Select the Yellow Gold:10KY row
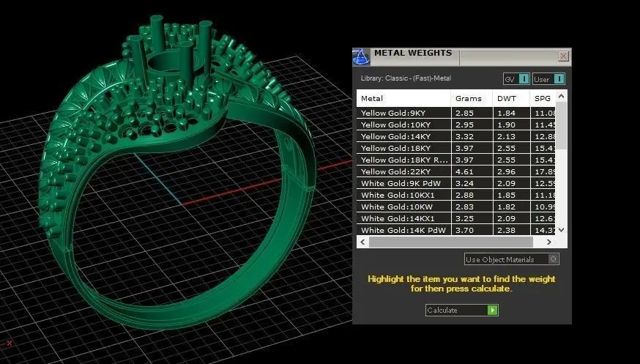Screen dimensions: 640x364 coord(456,125)
